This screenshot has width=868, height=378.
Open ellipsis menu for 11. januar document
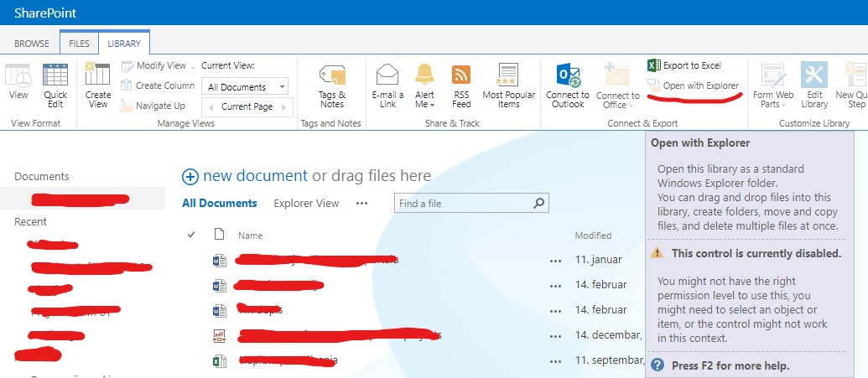point(556,261)
